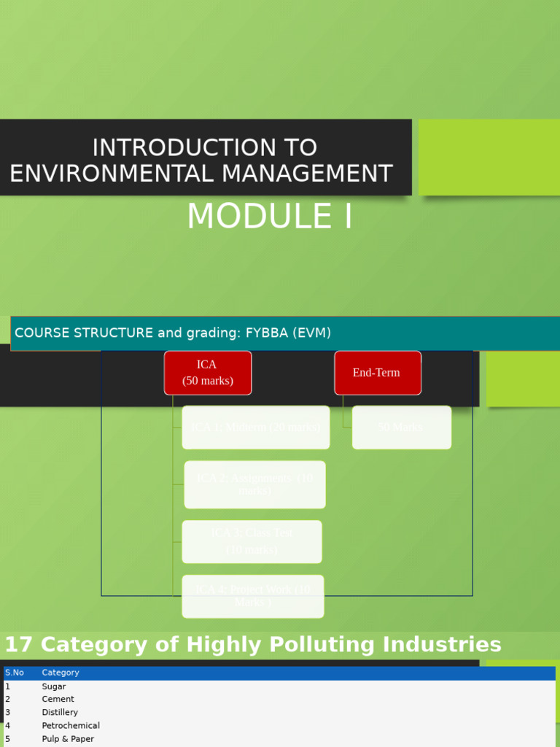The width and height of the screenshot is (560, 747).
Task: Select the Petrochemical table cell
Action: click(71, 725)
